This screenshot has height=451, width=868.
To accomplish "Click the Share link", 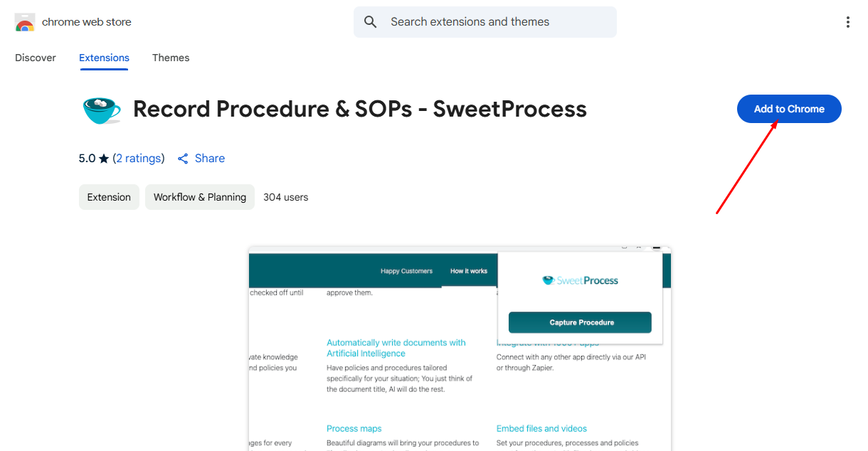I will pyautogui.click(x=210, y=159).
